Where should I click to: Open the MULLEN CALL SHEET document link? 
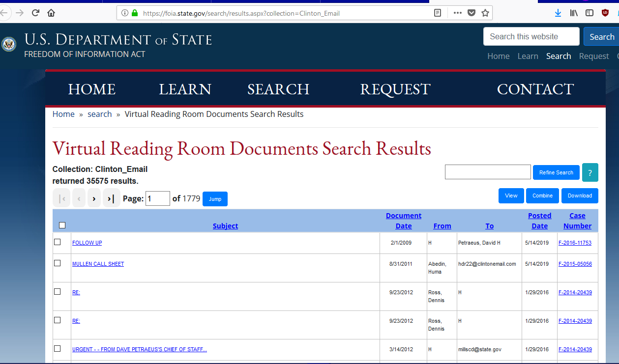pos(98,264)
